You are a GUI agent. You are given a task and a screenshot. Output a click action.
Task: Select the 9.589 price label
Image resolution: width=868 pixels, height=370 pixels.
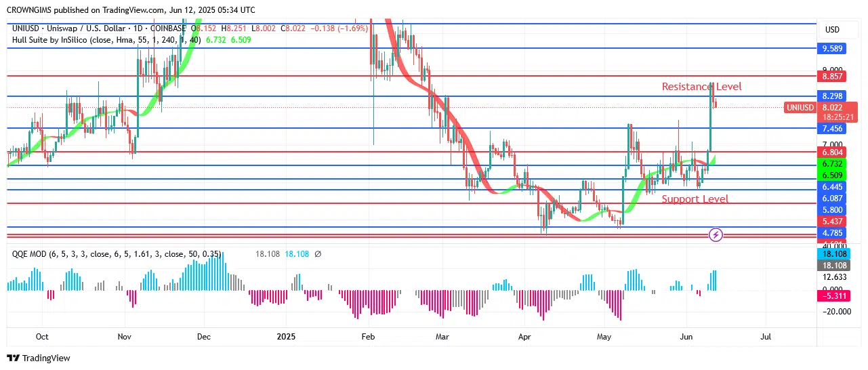click(x=832, y=48)
